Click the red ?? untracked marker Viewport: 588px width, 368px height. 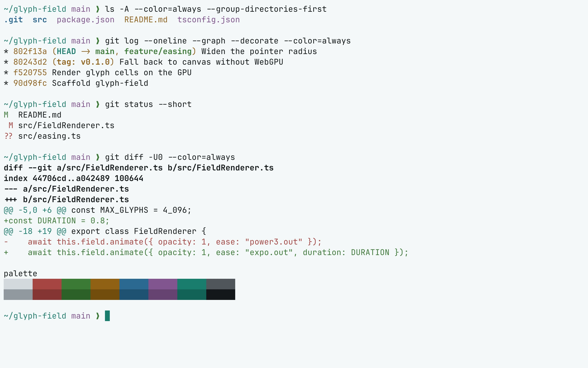click(8, 136)
